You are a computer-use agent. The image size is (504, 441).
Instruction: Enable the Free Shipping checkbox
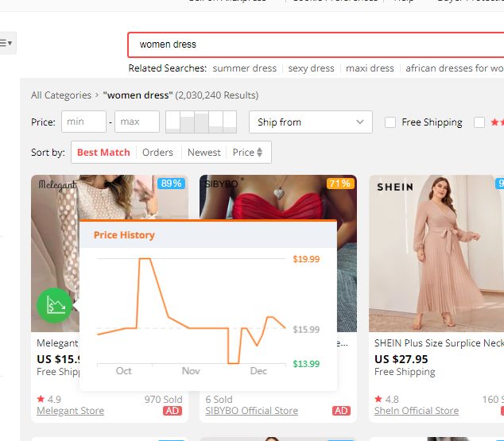point(390,122)
